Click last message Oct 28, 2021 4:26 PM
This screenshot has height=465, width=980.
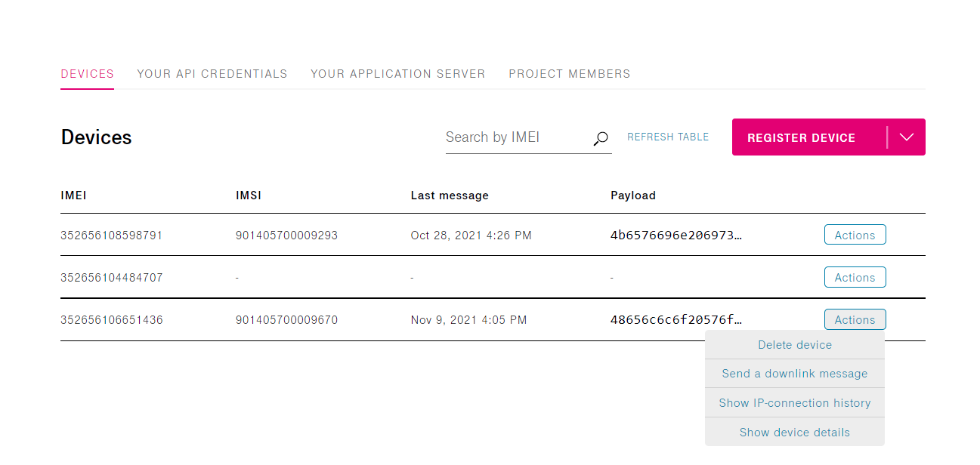coord(471,236)
